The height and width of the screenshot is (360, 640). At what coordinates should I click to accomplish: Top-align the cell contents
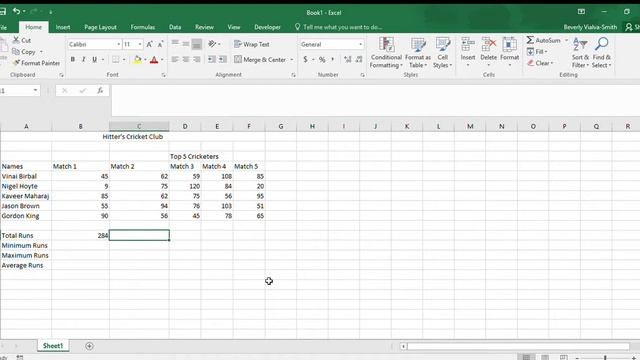175,44
